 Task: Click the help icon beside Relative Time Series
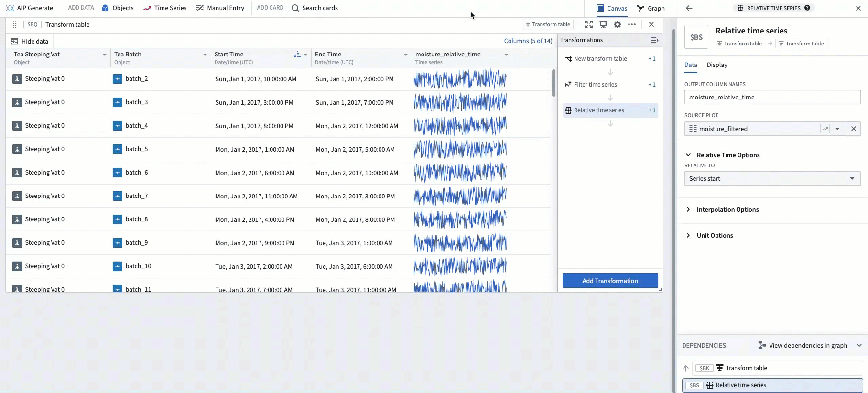[x=807, y=8]
